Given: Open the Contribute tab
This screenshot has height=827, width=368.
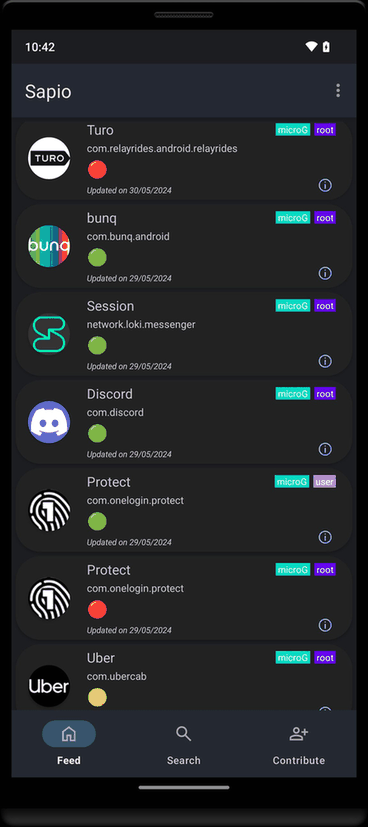Looking at the screenshot, I should pos(298,745).
